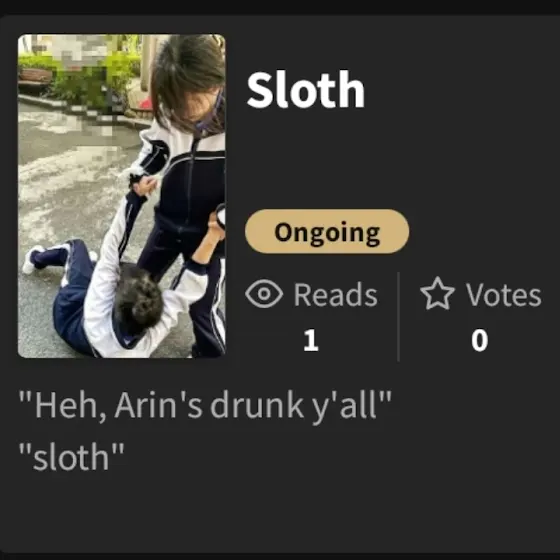Select the Reads label
Viewport: 560px width, 560px height.
[335, 295]
